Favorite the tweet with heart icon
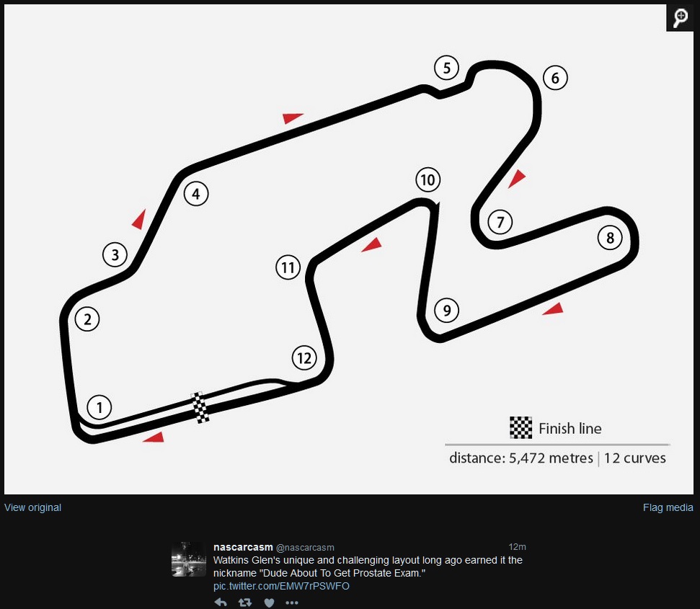 point(269,603)
